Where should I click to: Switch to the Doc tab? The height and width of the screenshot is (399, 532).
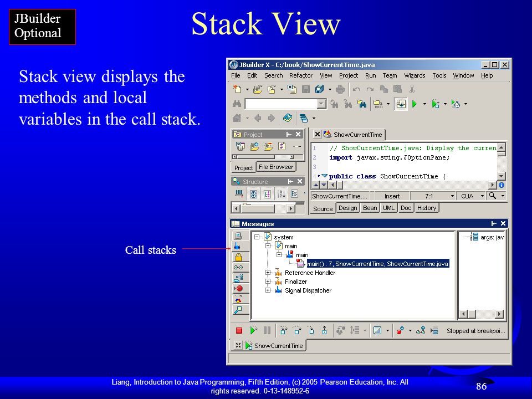(406, 208)
